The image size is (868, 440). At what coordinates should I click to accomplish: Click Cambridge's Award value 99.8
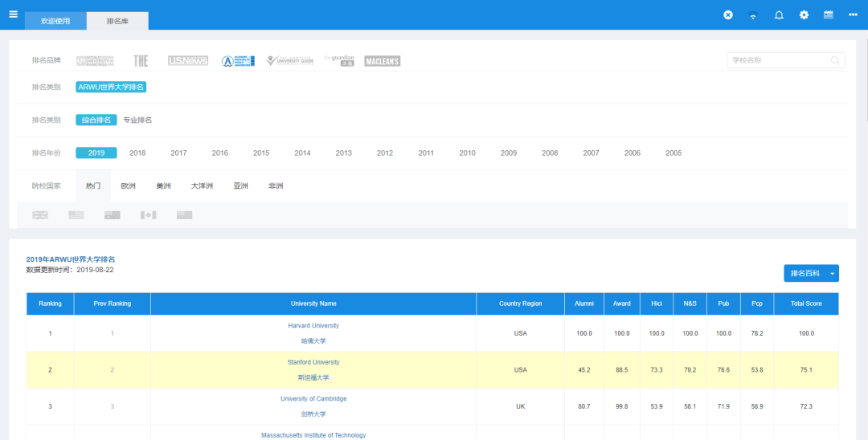pyautogui.click(x=621, y=407)
